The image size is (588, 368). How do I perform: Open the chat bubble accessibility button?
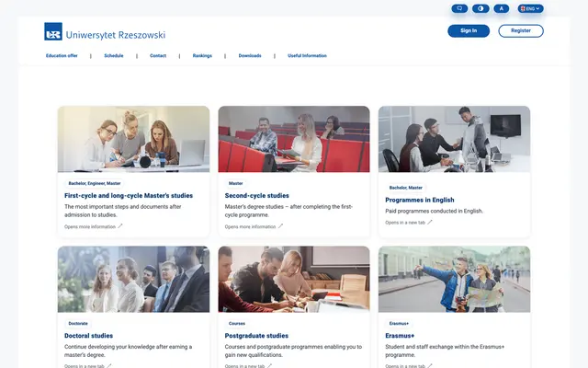tap(459, 8)
